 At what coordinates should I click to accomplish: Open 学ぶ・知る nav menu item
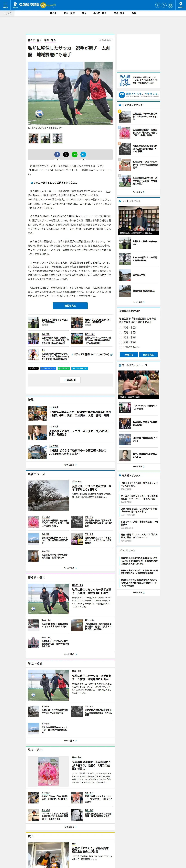click(x=119, y=13)
